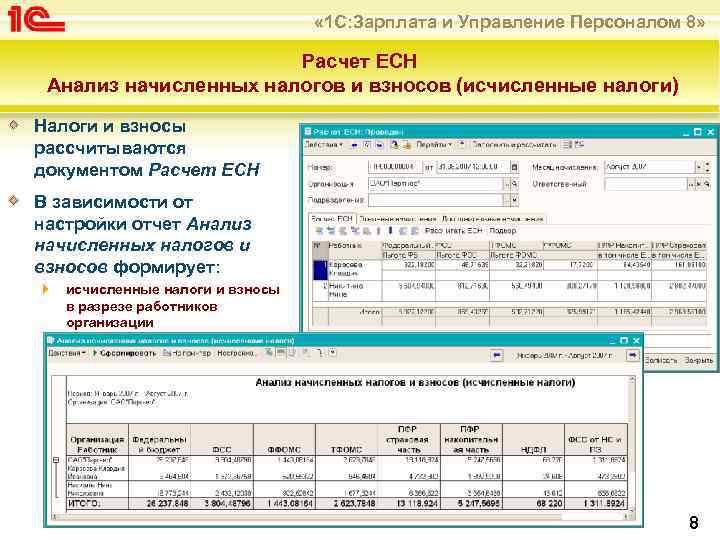Click Рассчитать ЕСН button
720x540 pixels.
(x=454, y=231)
